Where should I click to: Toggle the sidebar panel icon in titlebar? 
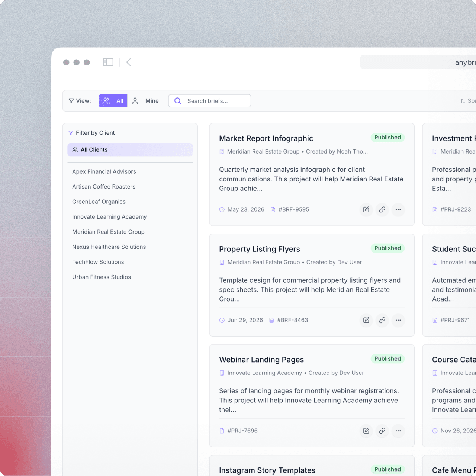(108, 62)
